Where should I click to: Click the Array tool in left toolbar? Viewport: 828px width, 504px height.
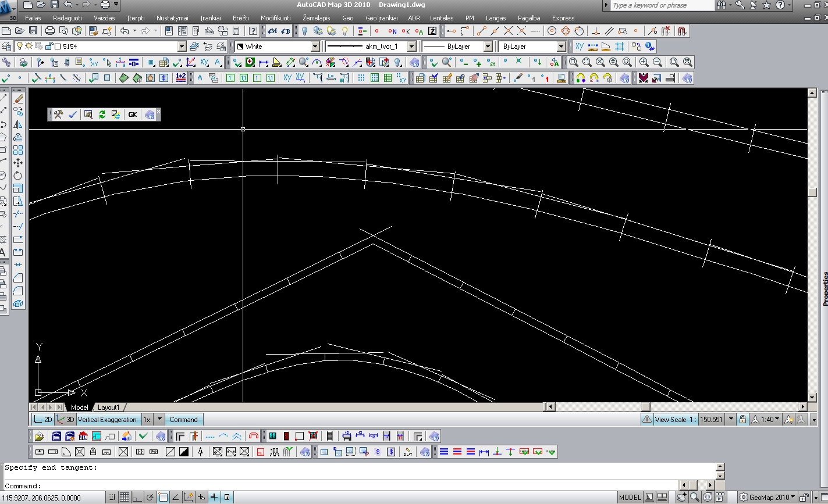pyautogui.click(x=18, y=150)
